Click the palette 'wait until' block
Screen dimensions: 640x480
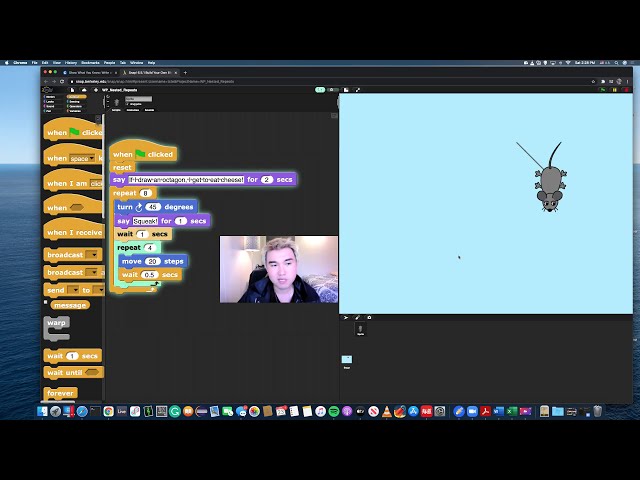click(73, 372)
